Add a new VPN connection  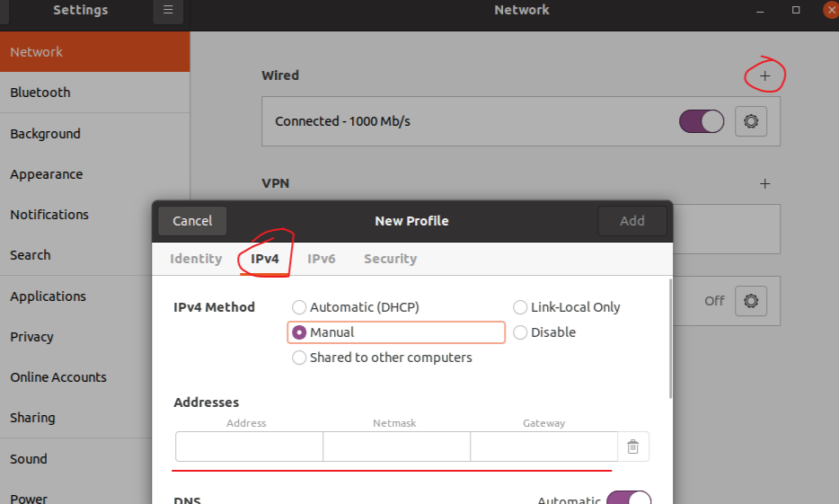click(x=764, y=184)
